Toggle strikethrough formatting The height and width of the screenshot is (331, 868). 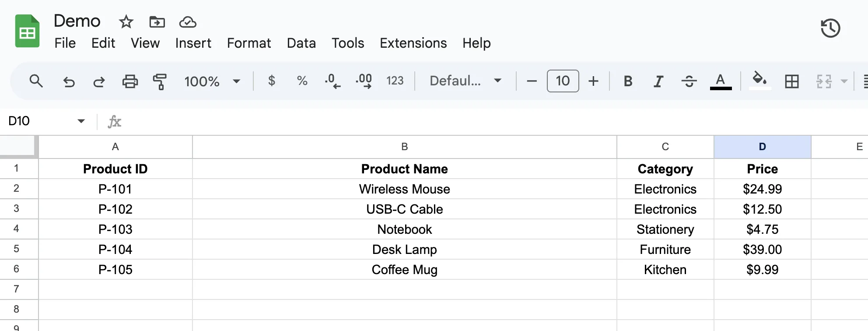(x=689, y=81)
